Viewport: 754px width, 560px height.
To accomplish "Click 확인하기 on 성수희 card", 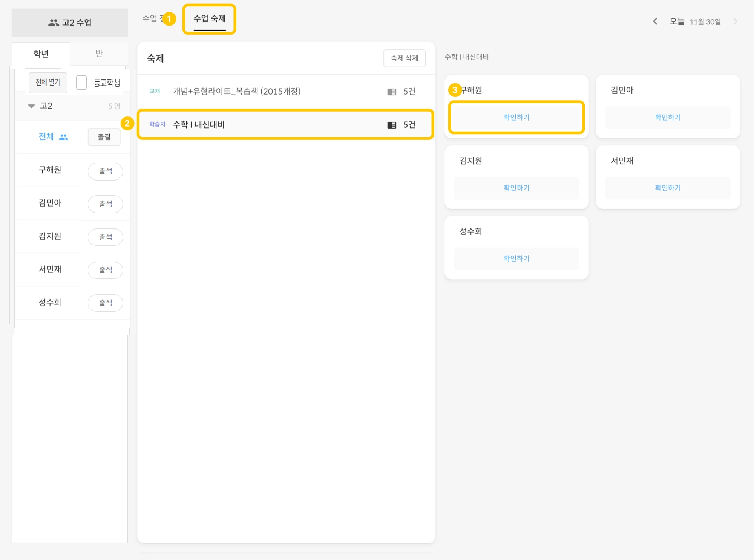I will (516, 259).
